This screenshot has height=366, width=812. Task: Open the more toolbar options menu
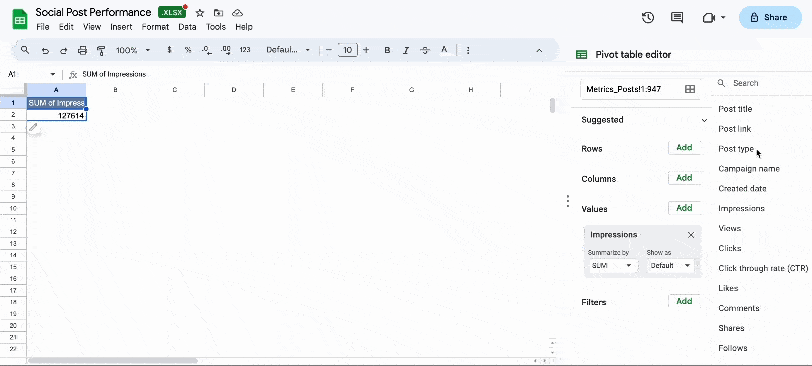(468, 50)
